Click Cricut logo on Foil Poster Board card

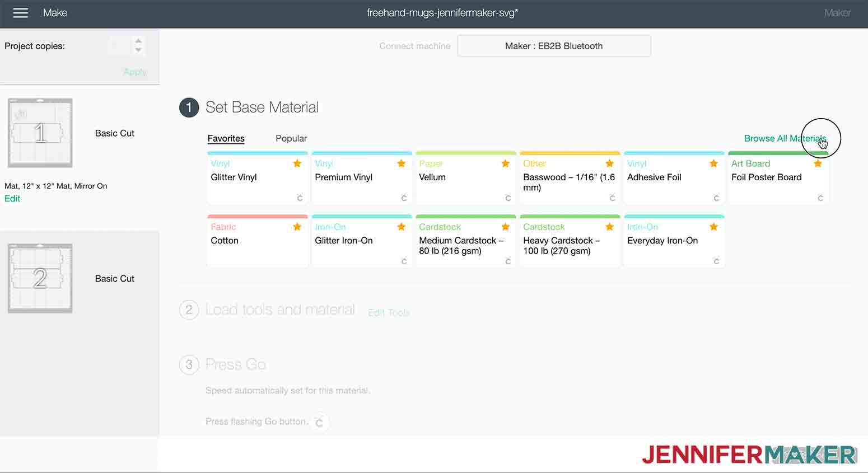pos(820,198)
